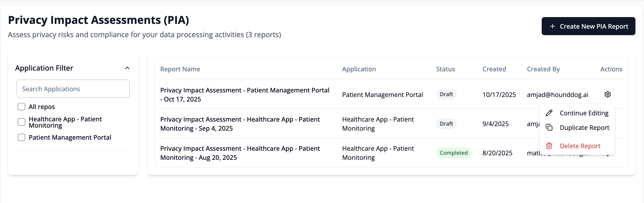This screenshot has height=203, width=644.
Task: Open the Aug 20, 2025 Healthcare App report
Action: click(x=240, y=153)
